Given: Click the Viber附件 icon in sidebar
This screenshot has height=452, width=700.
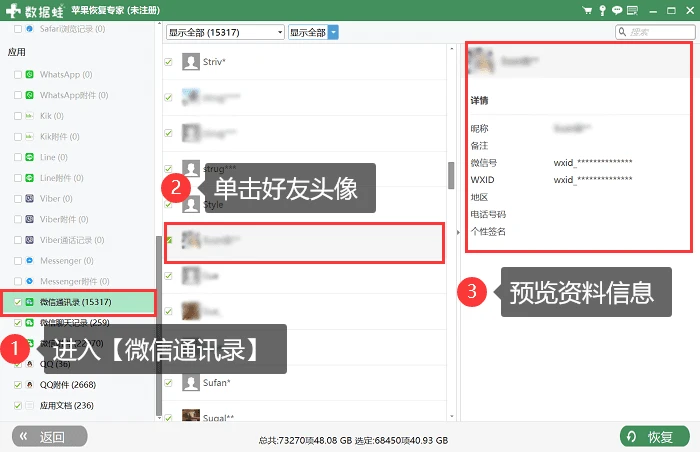Looking at the screenshot, I should (29, 219).
